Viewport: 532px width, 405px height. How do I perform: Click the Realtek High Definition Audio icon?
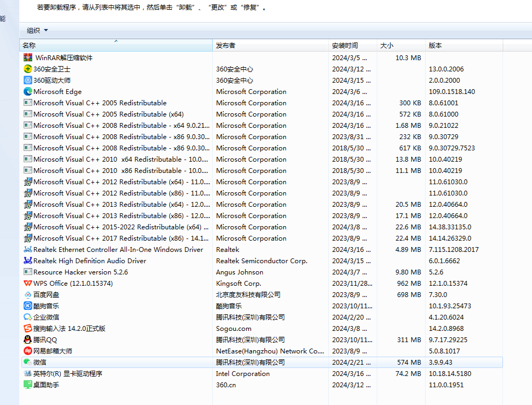point(28,261)
